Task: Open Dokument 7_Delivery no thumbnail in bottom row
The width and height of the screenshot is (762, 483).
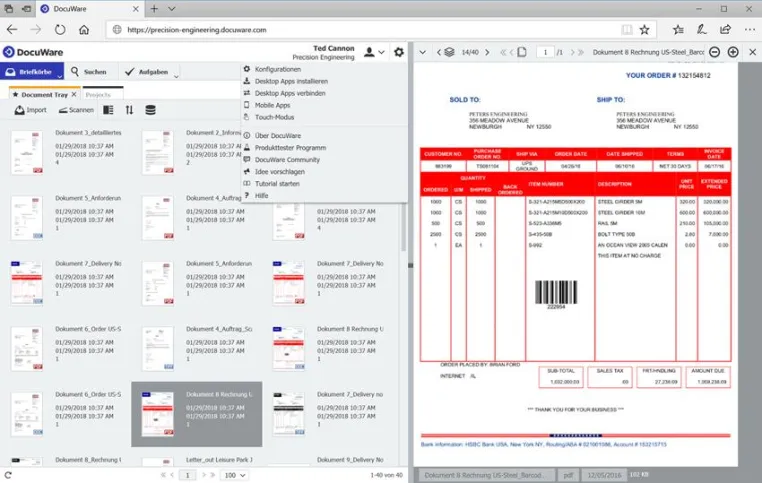Action: point(289,414)
